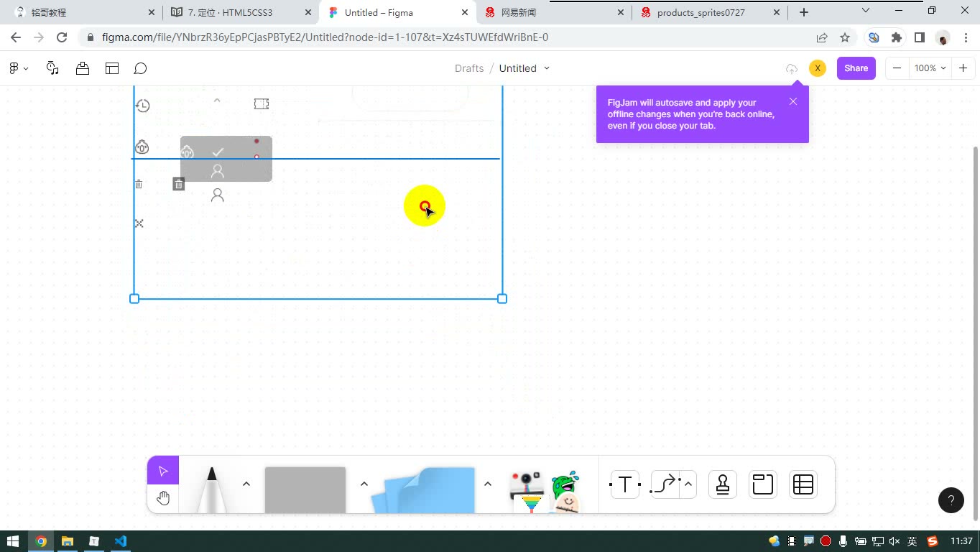The height and width of the screenshot is (552, 980).
Task: Expand marker options chevron
Action: (246, 484)
